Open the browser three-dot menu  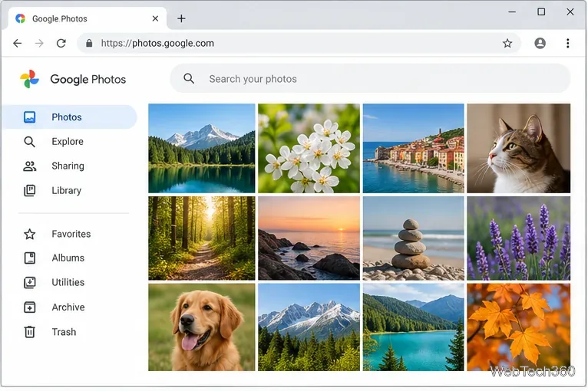(568, 44)
